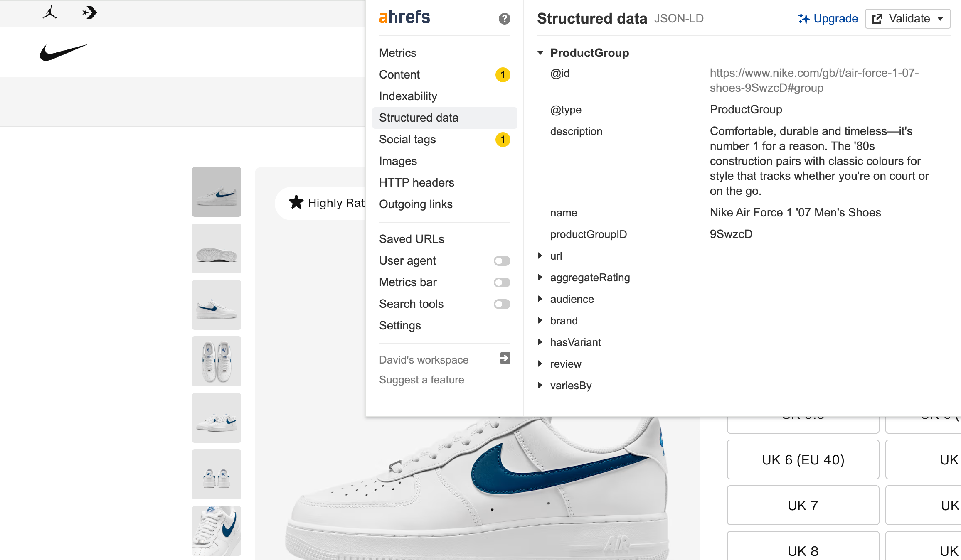Enable the User agent toggle
The height and width of the screenshot is (560, 961).
502,261
